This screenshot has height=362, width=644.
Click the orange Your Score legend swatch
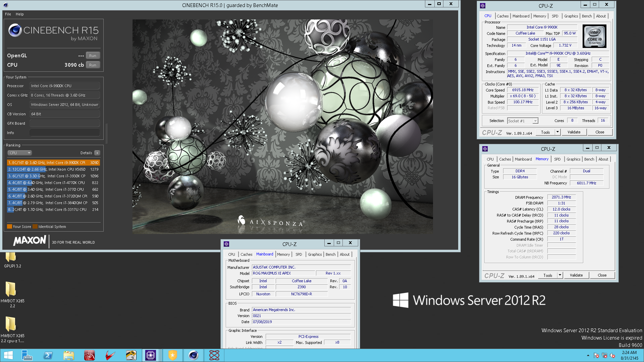(x=9, y=227)
